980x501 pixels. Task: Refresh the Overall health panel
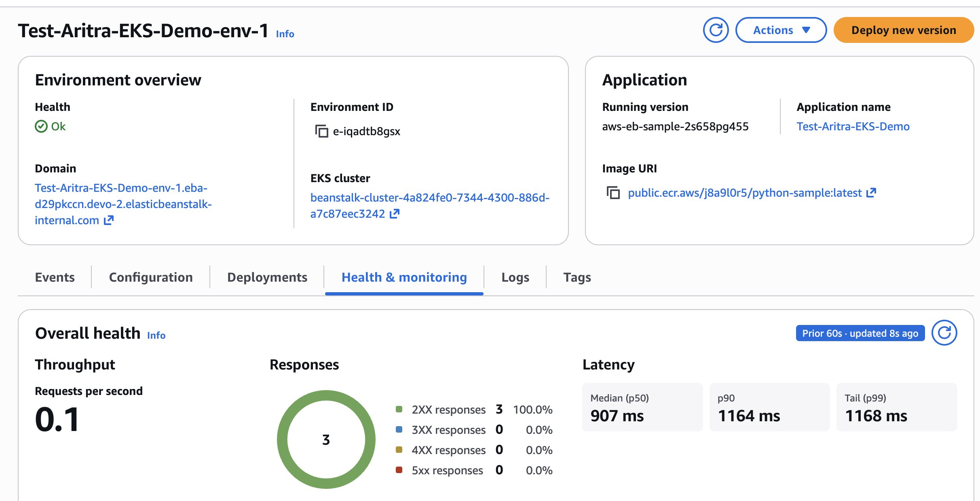point(944,333)
